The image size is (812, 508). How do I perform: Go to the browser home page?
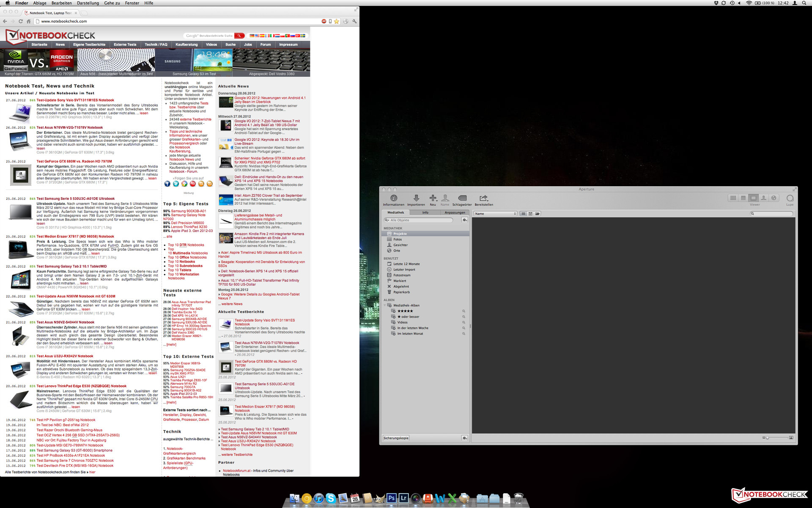[29, 21]
